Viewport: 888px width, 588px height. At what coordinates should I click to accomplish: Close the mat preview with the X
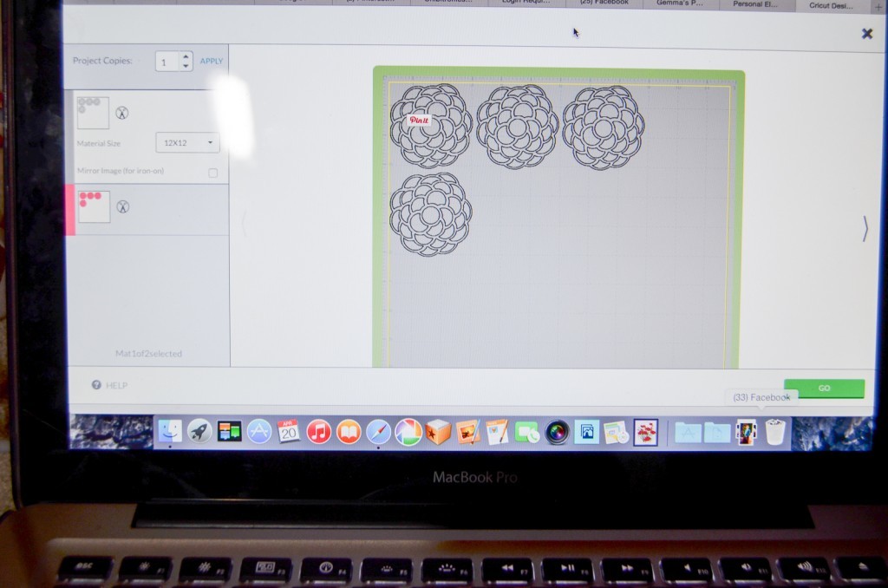point(867,34)
